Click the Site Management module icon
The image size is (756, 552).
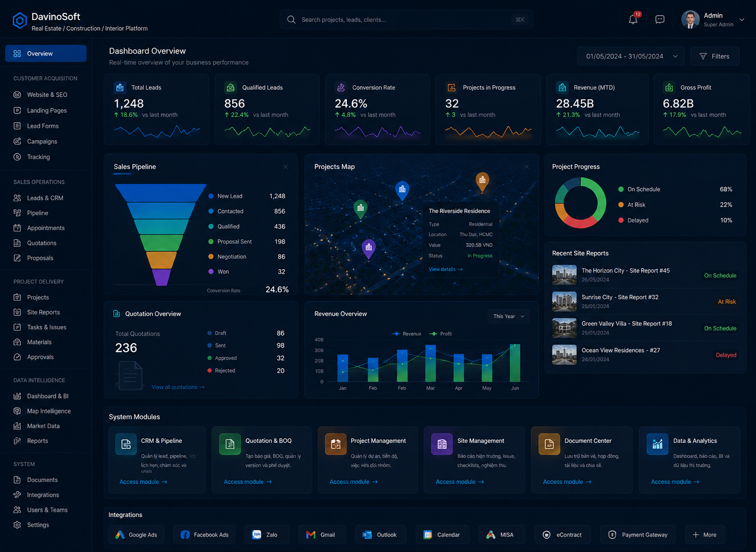(442, 444)
